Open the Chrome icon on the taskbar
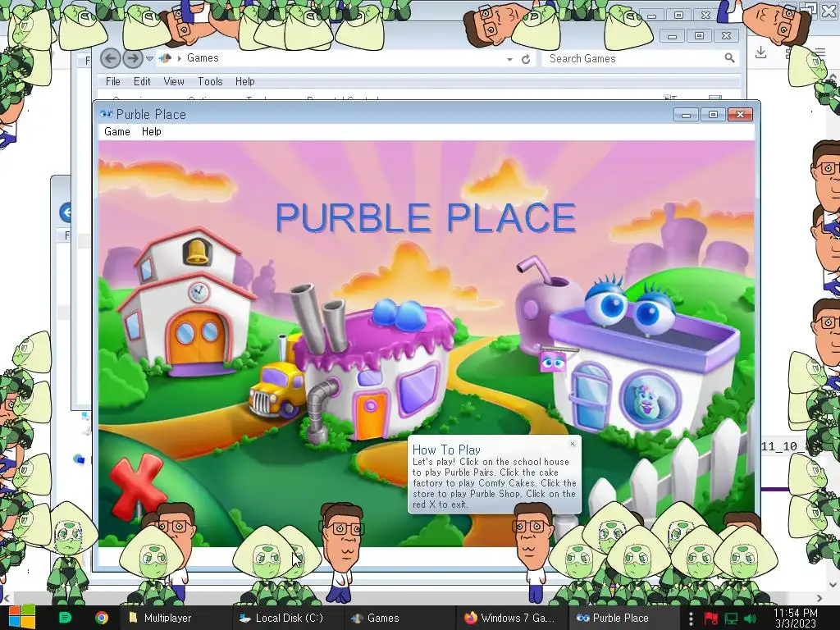Screen dimensions: 840x630 tap(101, 618)
